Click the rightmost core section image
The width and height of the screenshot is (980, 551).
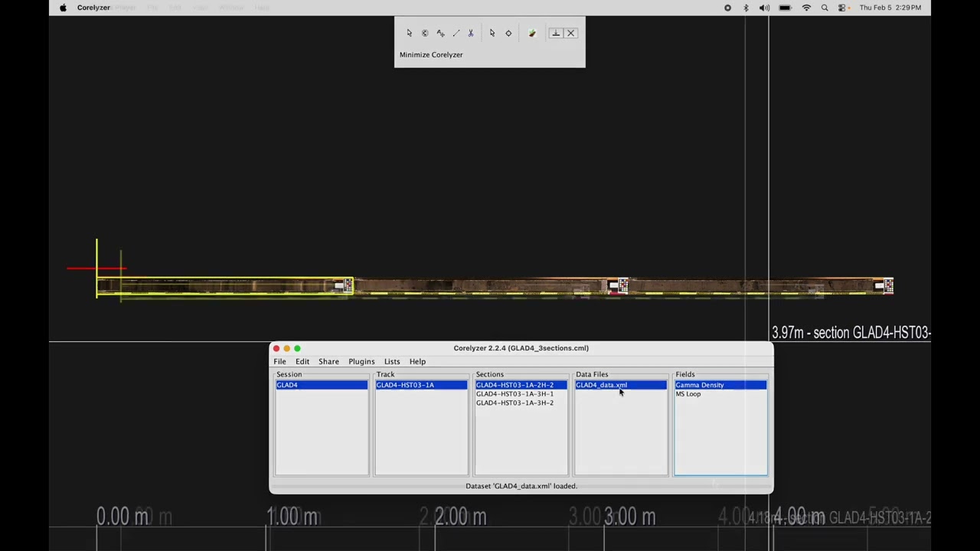[x=762, y=286]
